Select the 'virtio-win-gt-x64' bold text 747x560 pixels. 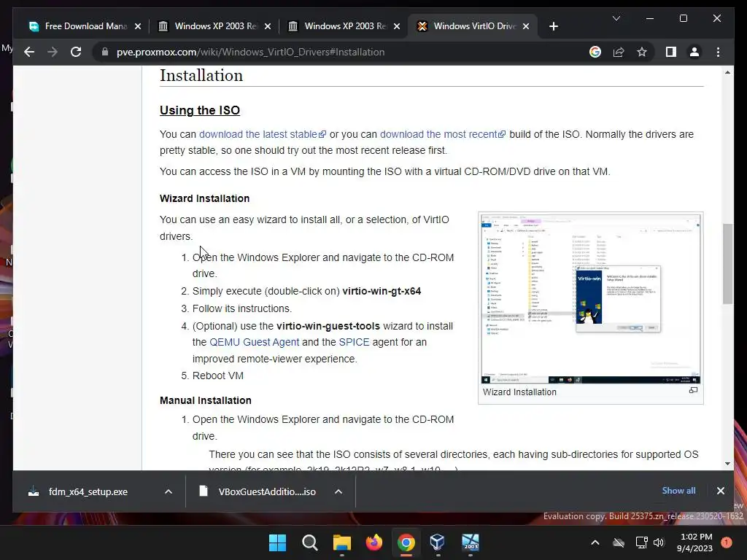tap(382, 291)
